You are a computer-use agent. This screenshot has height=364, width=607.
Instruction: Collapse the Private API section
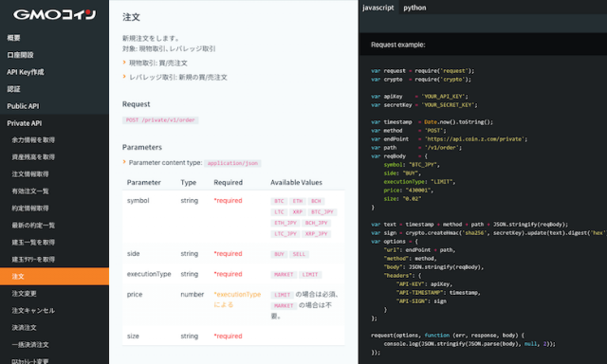[25, 123]
